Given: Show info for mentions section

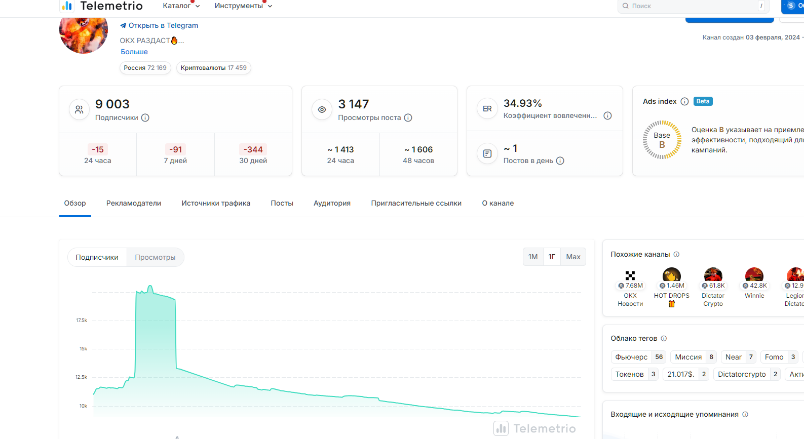Looking at the screenshot, I should pyautogui.click(x=745, y=414).
